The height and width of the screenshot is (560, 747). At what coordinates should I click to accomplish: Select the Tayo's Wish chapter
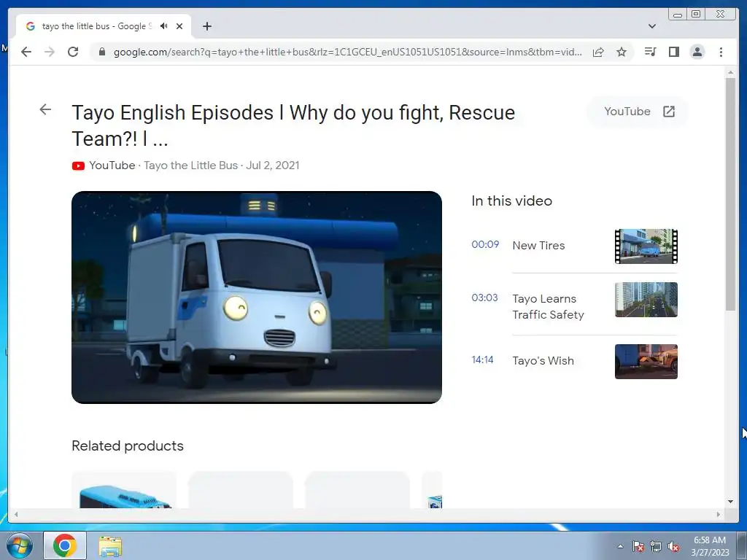(543, 360)
